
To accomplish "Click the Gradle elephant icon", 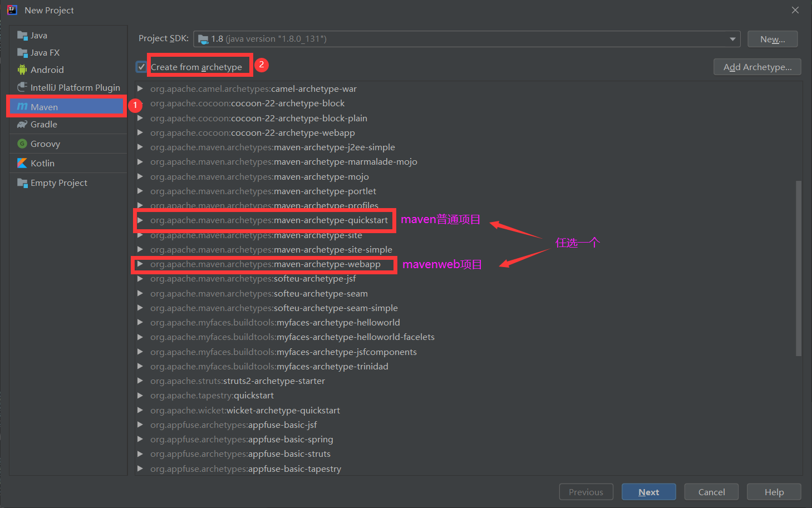I will [22, 125].
